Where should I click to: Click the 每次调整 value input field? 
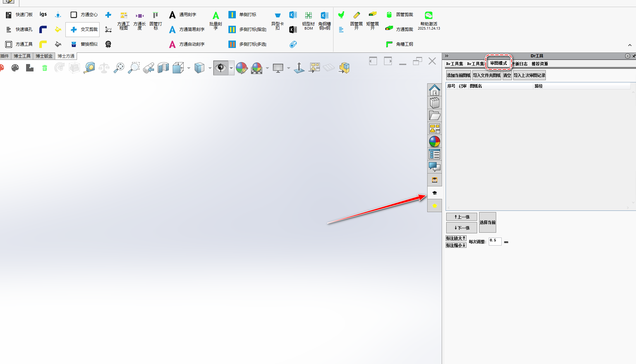tap(495, 241)
